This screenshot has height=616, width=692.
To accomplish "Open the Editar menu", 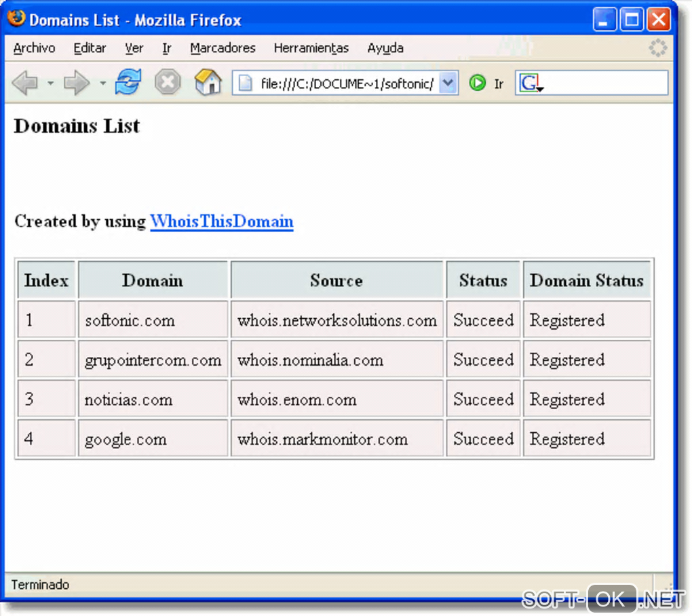I will point(90,47).
